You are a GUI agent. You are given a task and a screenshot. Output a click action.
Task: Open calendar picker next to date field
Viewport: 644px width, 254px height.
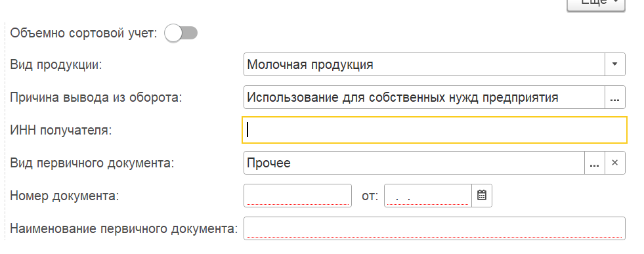point(482,196)
